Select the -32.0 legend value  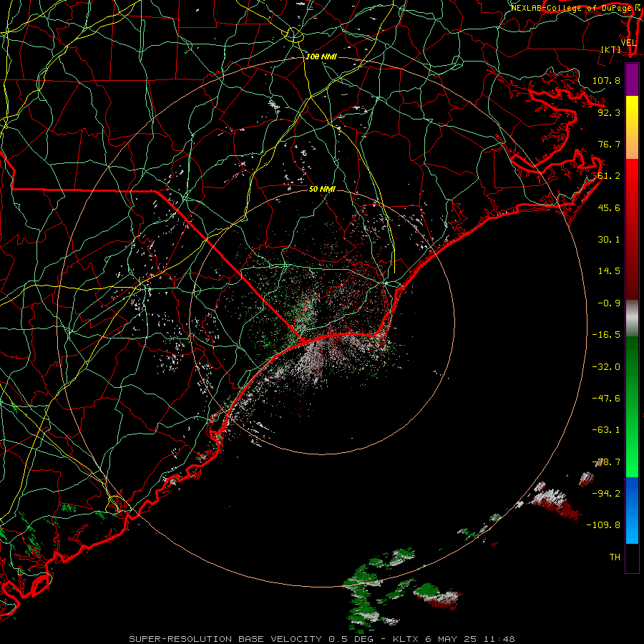coord(606,366)
